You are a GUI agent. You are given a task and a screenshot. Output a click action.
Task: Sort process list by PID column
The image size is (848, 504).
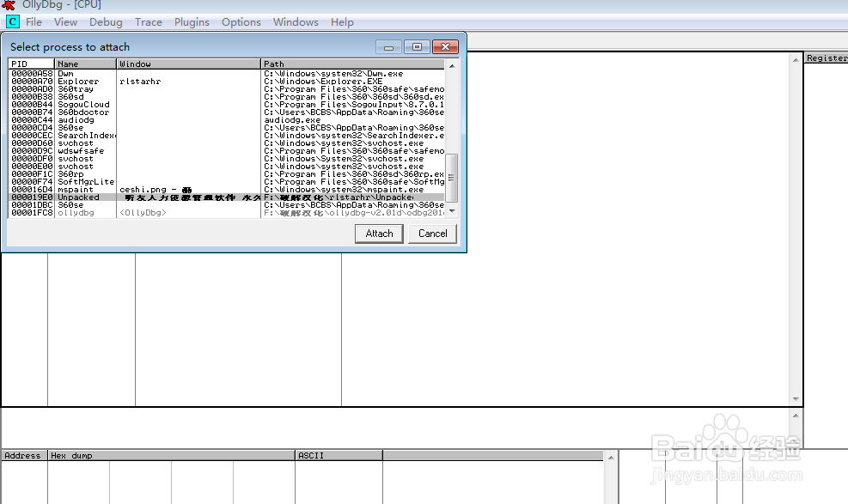[x=32, y=64]
